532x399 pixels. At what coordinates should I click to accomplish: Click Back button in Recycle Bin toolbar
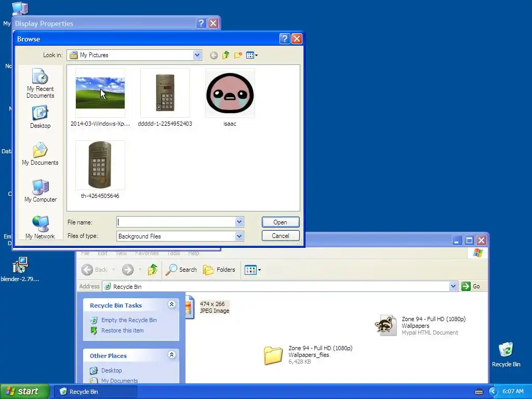95,270
